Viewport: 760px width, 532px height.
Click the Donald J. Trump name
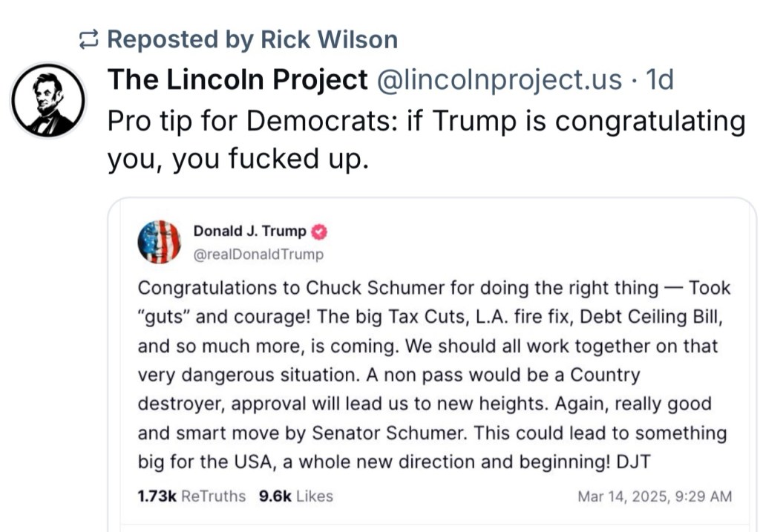pyautogui.click(x=249, y=231)
